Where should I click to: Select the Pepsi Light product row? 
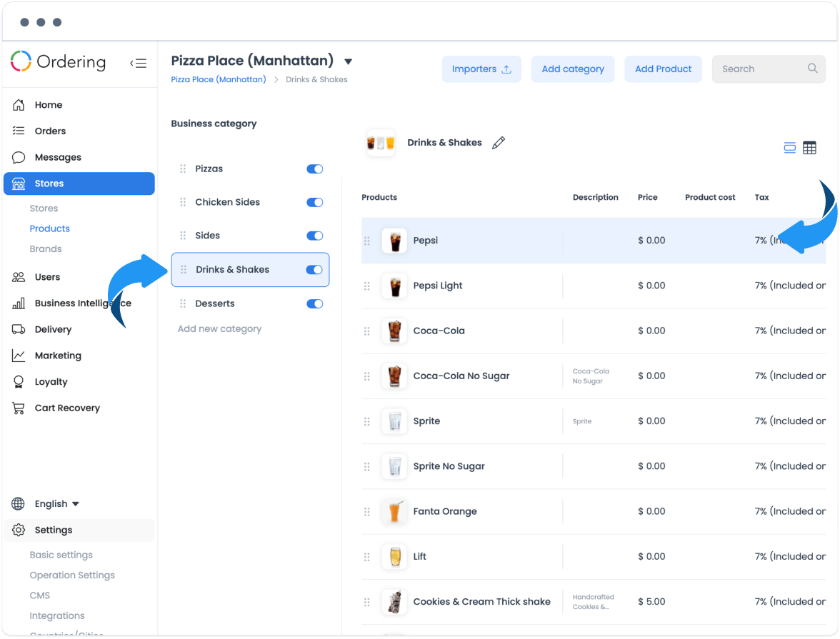pyautogui.click(x=594, y=286)
